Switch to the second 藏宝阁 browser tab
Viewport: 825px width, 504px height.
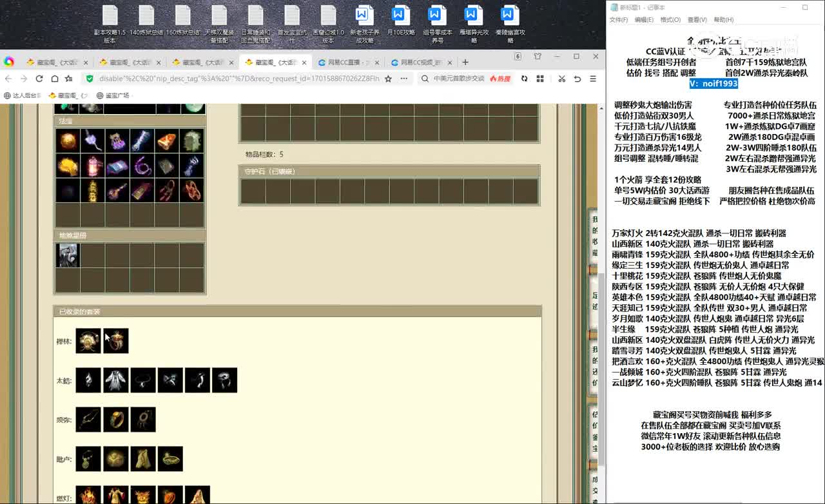[129, 63]
